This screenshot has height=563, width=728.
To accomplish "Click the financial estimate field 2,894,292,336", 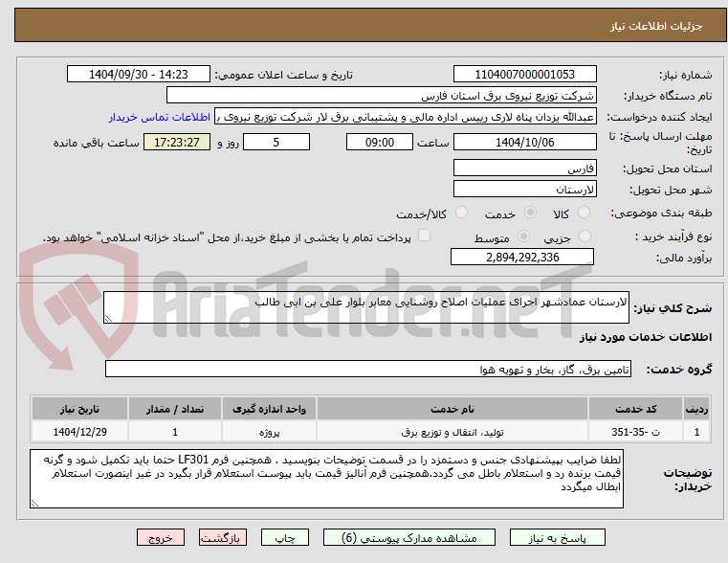I will [522, 257].
